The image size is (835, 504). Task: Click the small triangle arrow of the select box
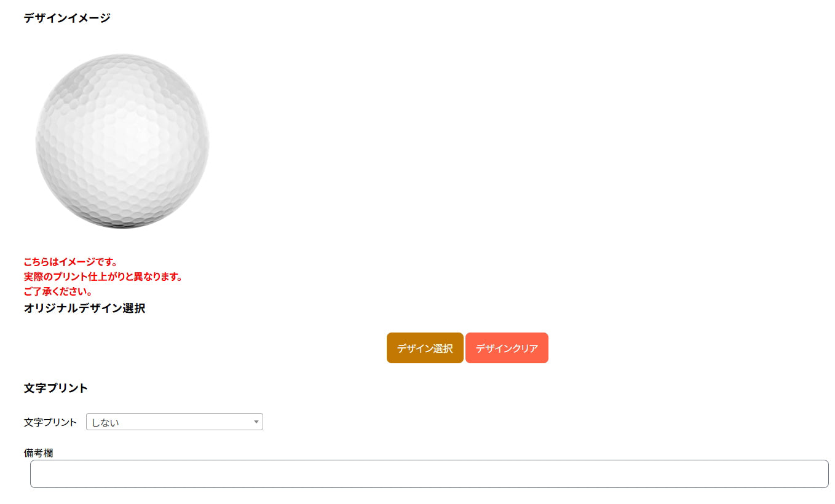coord(256,422)
